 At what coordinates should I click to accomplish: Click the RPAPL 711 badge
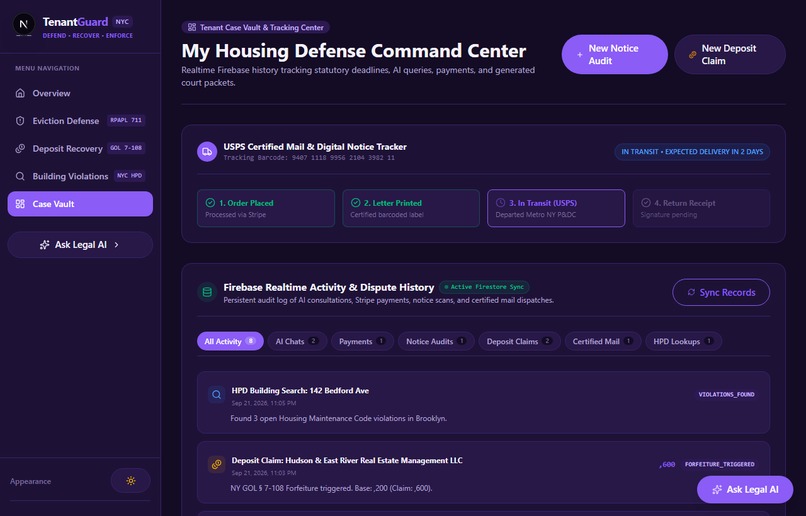coord(126,120)
